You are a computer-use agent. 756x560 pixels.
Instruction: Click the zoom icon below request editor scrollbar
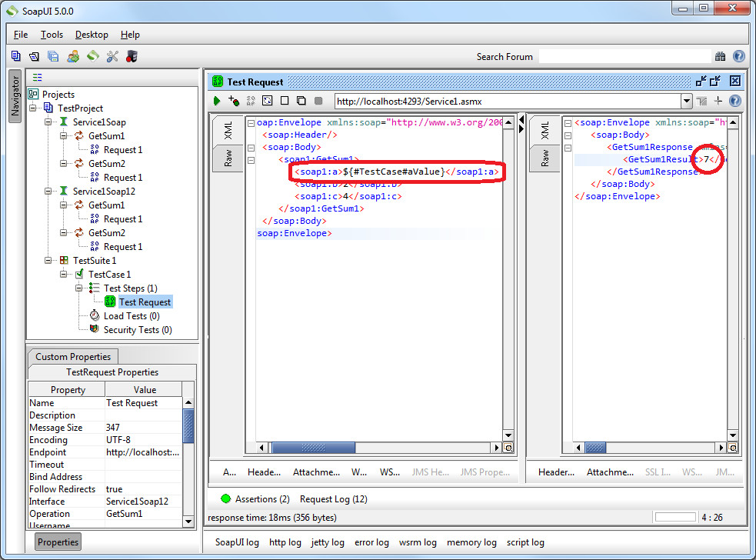tap(508, 448)
